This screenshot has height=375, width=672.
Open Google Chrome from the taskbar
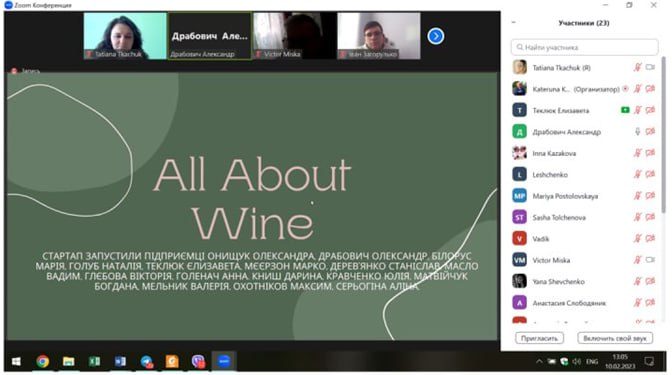coord(42,361)
